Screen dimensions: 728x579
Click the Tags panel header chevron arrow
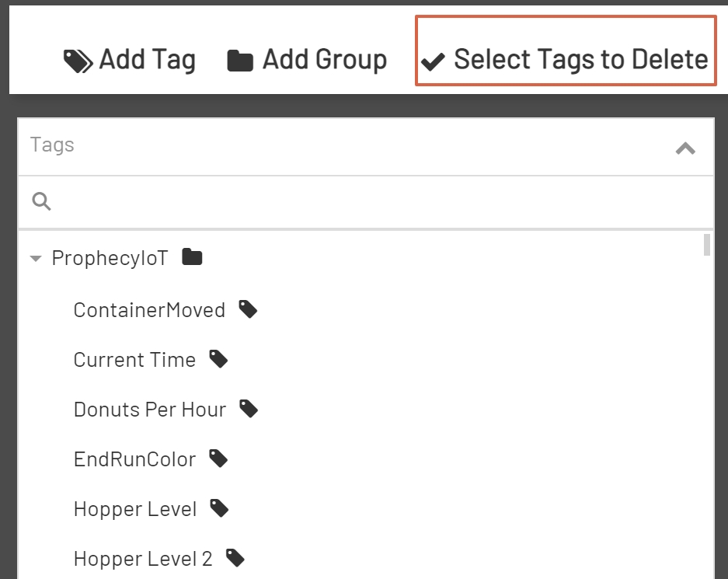tap(684, 147)
